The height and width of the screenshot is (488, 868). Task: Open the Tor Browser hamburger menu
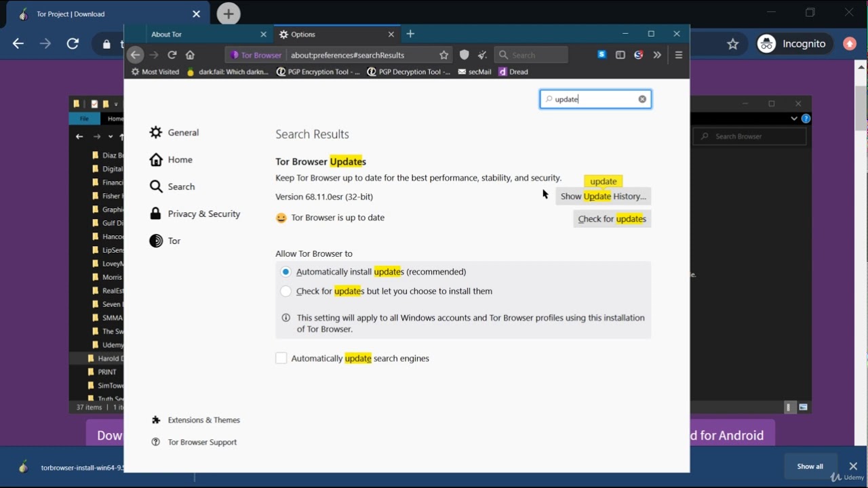(678, 55)
